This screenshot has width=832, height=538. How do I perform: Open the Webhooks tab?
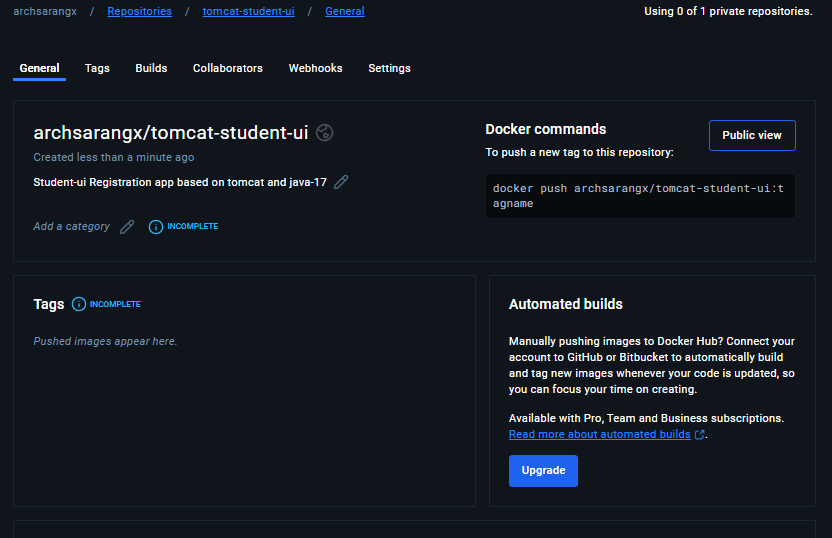point(315,68)
